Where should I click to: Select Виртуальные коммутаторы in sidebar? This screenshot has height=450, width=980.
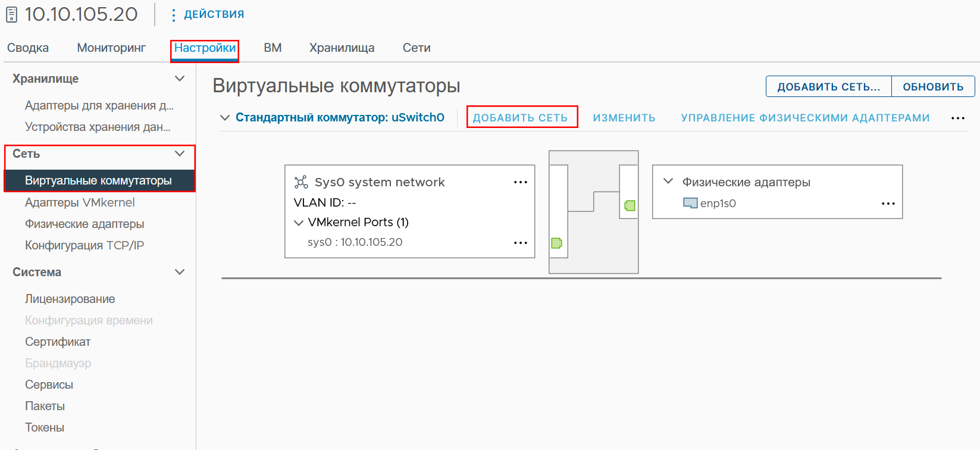click(99, 180)
